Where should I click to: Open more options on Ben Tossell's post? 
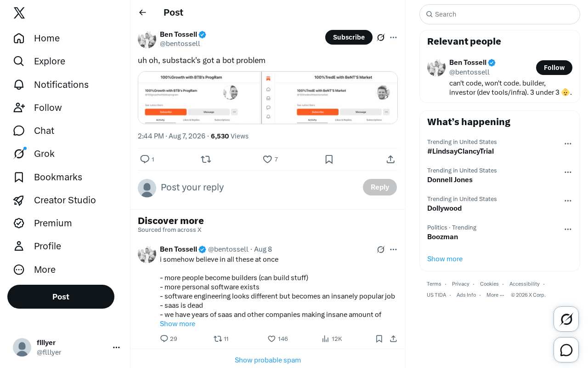click(393, 37)
